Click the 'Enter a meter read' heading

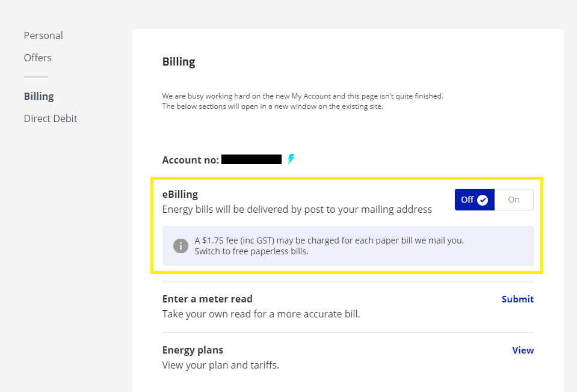coord(208,299)
